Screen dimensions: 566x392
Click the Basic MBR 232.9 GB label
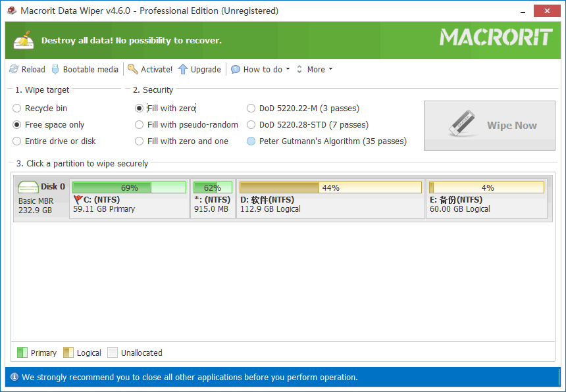click(36, 206)
